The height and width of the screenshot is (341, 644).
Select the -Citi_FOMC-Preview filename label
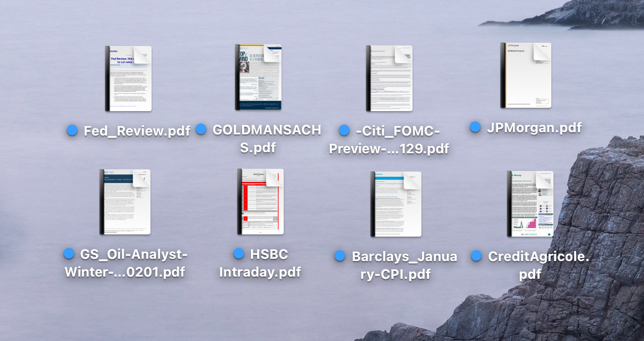389,140
